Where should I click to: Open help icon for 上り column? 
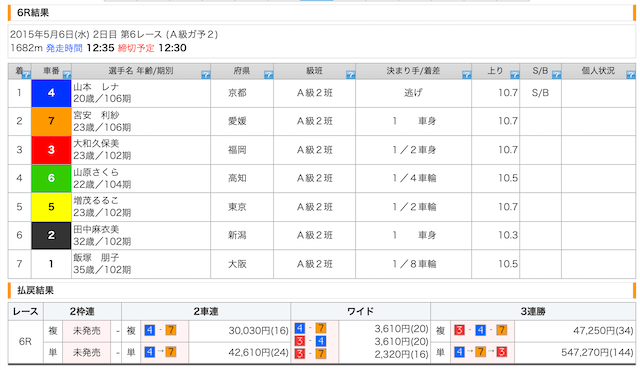point(515,75)
